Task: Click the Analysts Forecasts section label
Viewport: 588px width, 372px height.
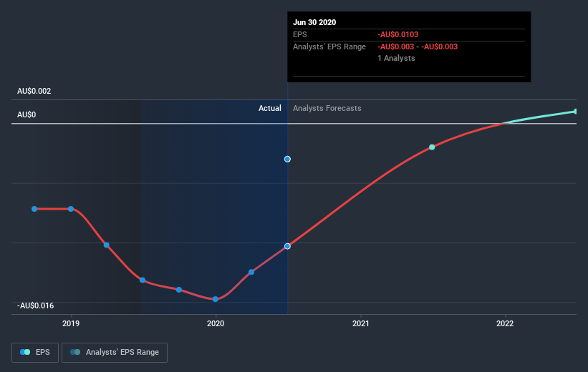Action: [x=327, y=108]
